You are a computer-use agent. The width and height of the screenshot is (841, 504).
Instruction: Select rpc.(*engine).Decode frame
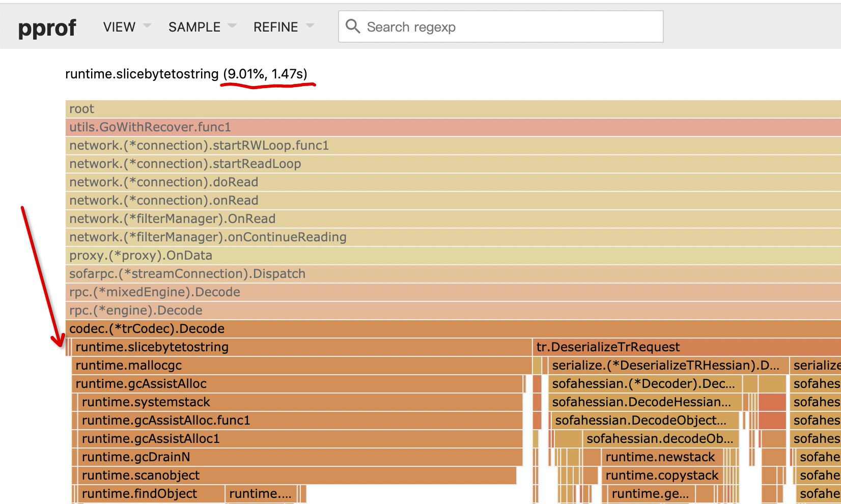(x=453, y=311)
